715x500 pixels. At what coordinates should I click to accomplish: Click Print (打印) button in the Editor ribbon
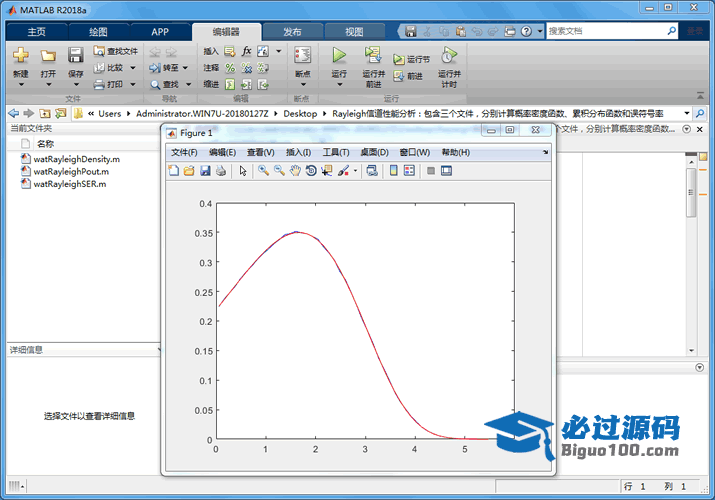[x=109, y=84]
